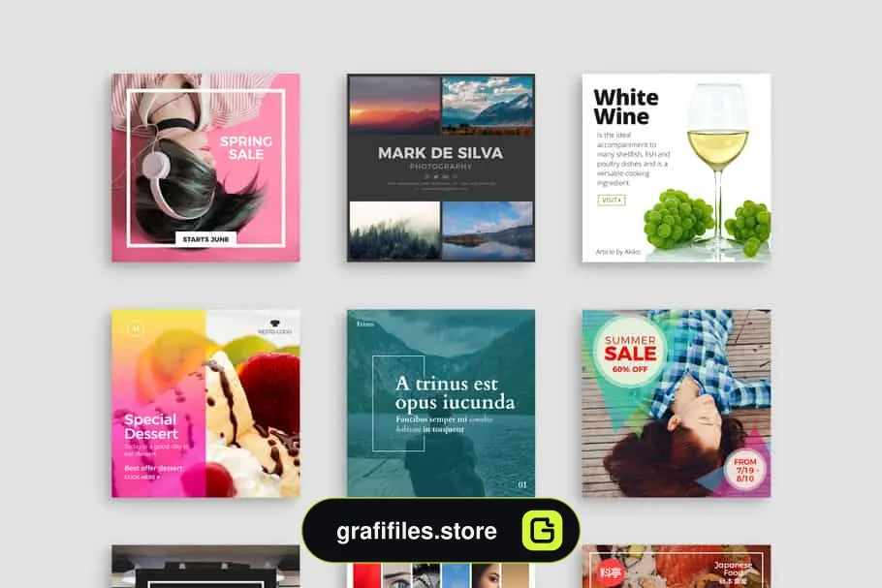Click the "FROM 7/19 - 8/10" date badge

coord(744,470)
